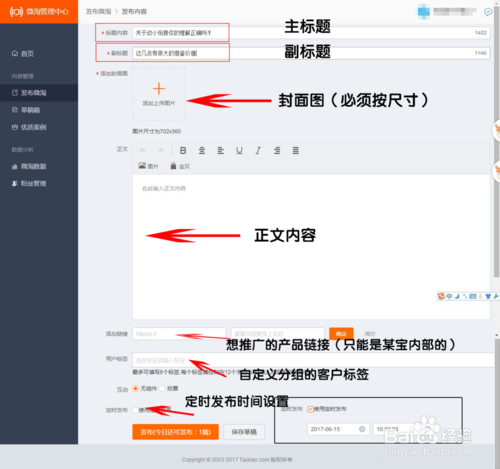The height and width of the screenshot is (469, 500).
Task: Enable the 使用定时发布 checkbox
Action: click(135, 410)
